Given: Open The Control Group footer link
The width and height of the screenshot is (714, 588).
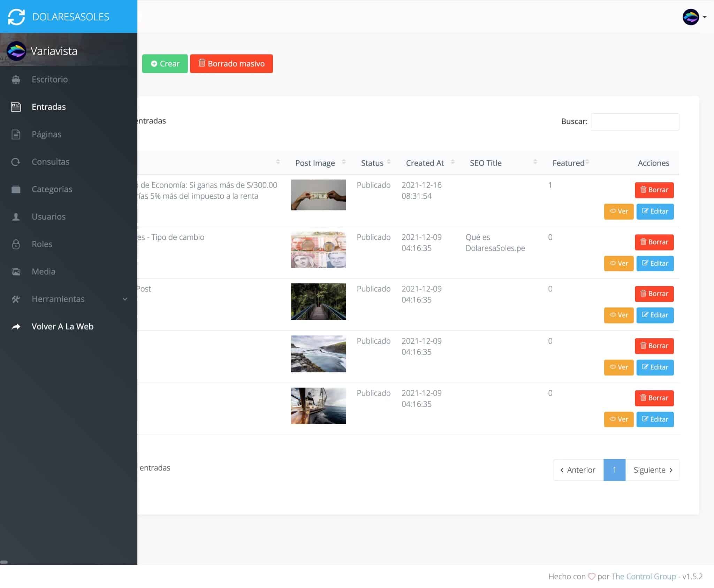Looking at the screenshot, I should tap(644, 577).
